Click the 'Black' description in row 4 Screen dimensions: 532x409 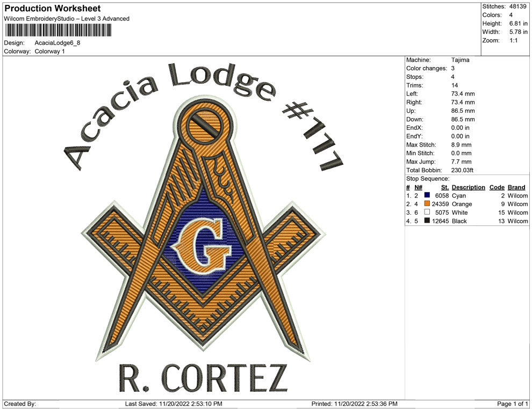click(459, 221)
